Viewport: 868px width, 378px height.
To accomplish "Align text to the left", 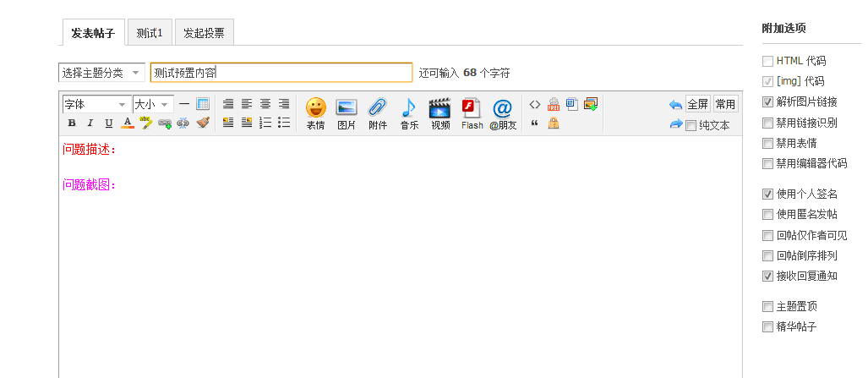I will tap(247, 104).
